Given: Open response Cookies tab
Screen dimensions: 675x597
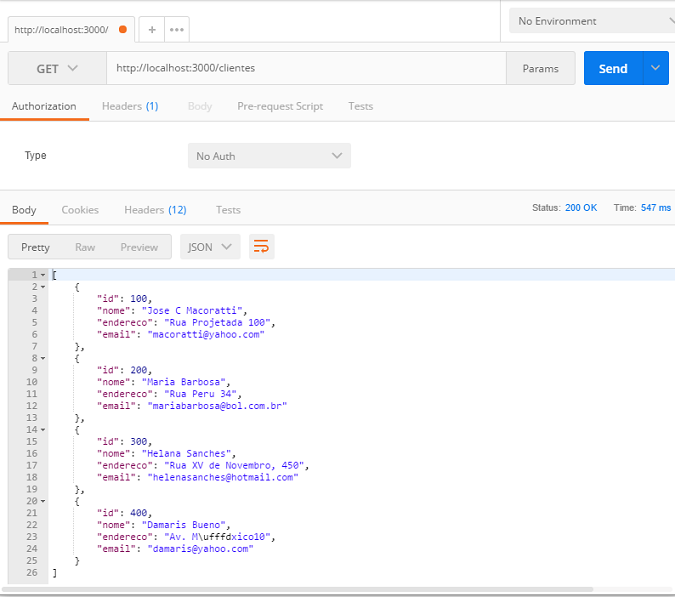Looking at the screenshot, I should point(80,210).
